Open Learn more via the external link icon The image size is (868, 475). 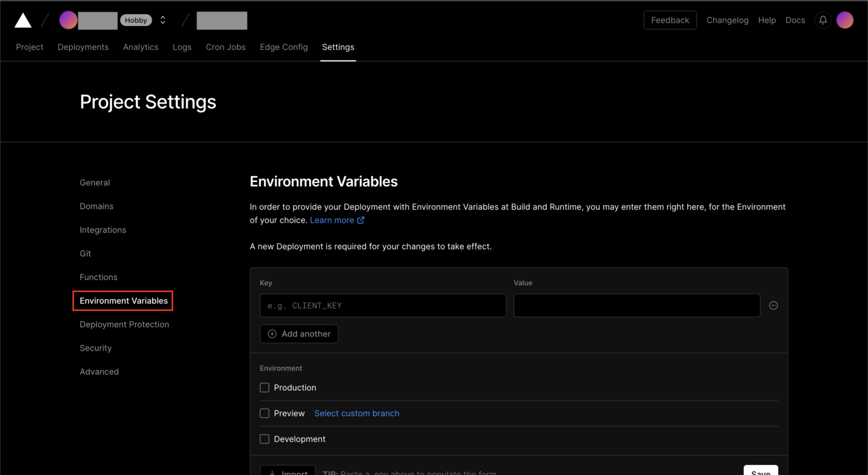coord(361,220)
